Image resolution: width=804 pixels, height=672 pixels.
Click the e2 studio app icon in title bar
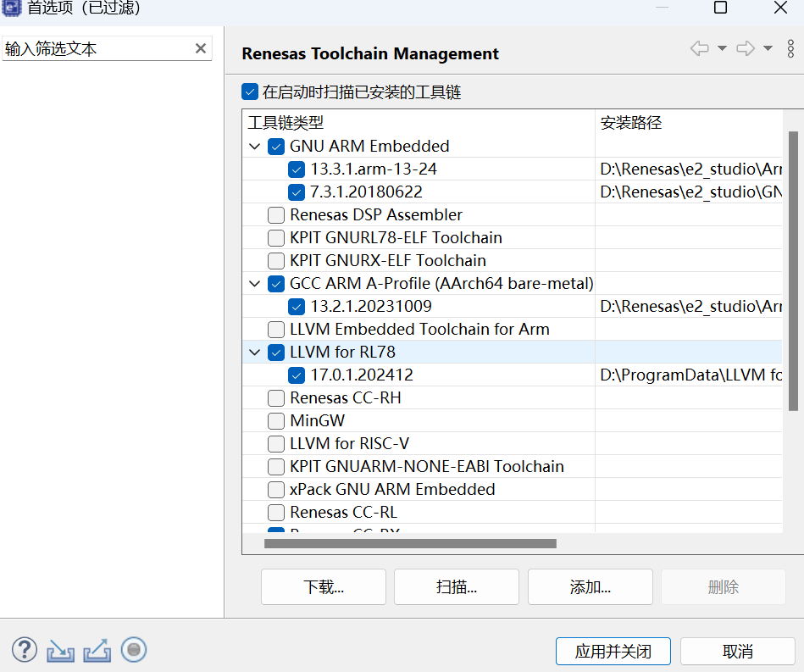(x=11, y=7)
